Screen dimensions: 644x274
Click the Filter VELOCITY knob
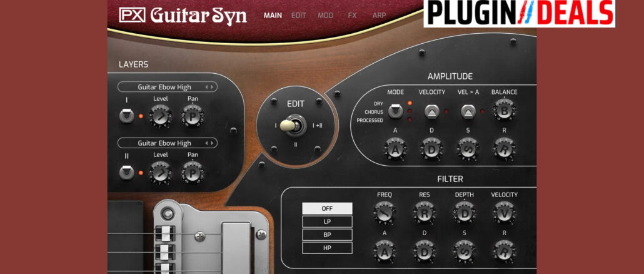coord(505,213)
